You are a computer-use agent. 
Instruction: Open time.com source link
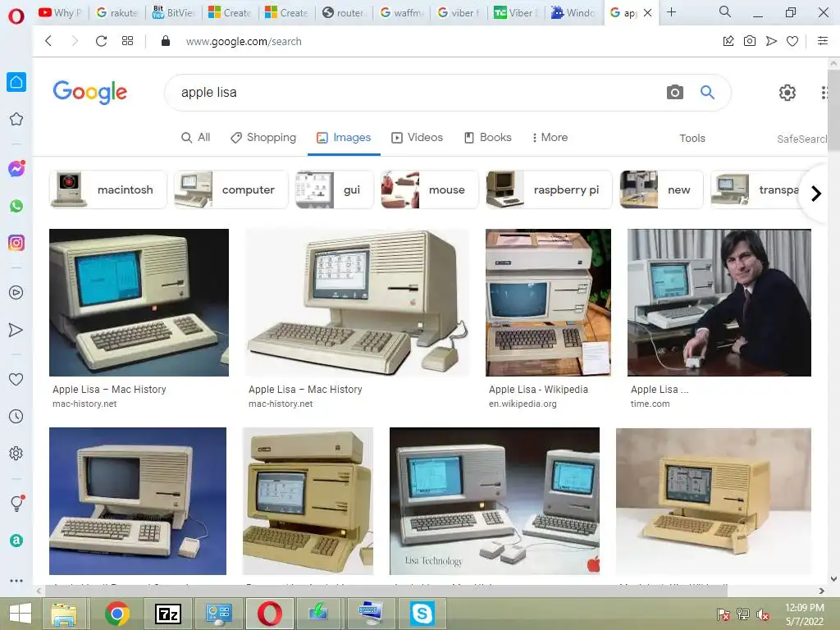pyautogui.click(x=650, y=404)
